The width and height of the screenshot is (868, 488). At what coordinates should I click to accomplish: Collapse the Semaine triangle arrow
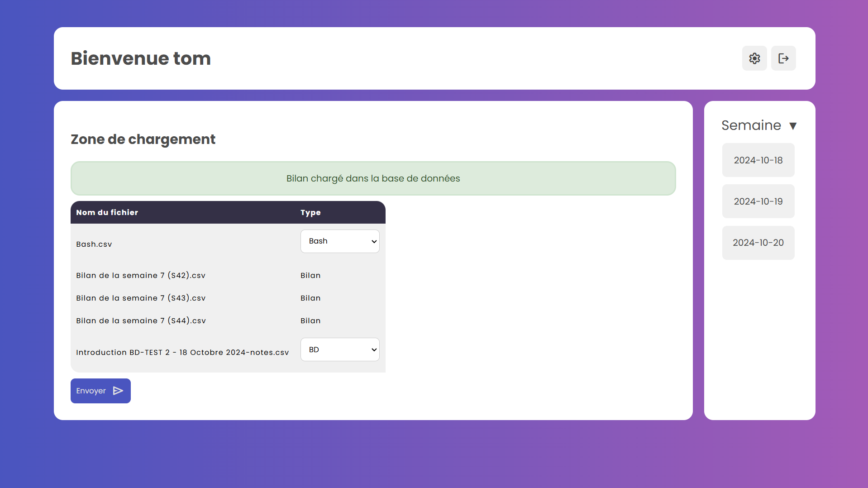(792, 126)
